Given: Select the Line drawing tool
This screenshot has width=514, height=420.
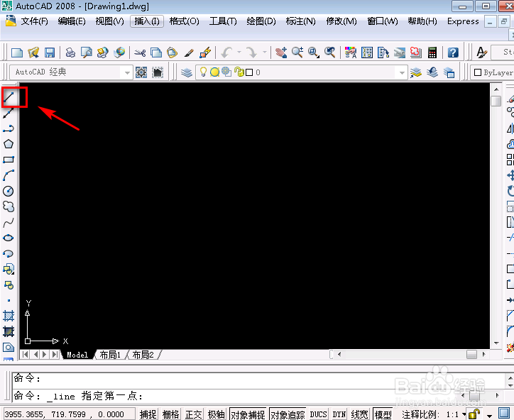Looking at the screenshot, I should click(9, 97).
